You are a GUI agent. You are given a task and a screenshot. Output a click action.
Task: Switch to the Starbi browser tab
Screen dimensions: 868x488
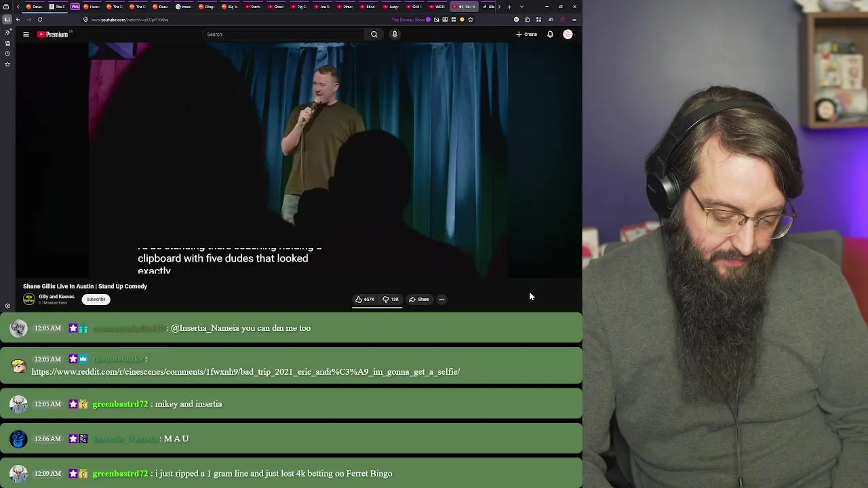(x=252, y=7)
